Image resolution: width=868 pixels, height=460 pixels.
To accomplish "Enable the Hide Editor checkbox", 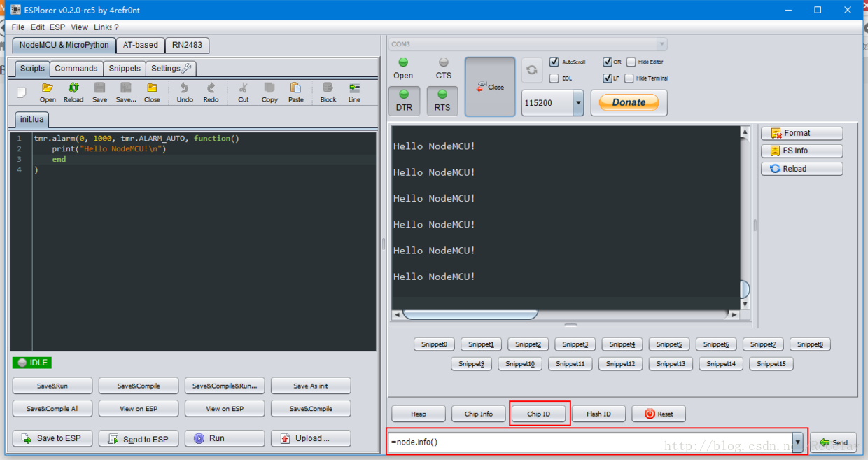I will click(631, 62).
